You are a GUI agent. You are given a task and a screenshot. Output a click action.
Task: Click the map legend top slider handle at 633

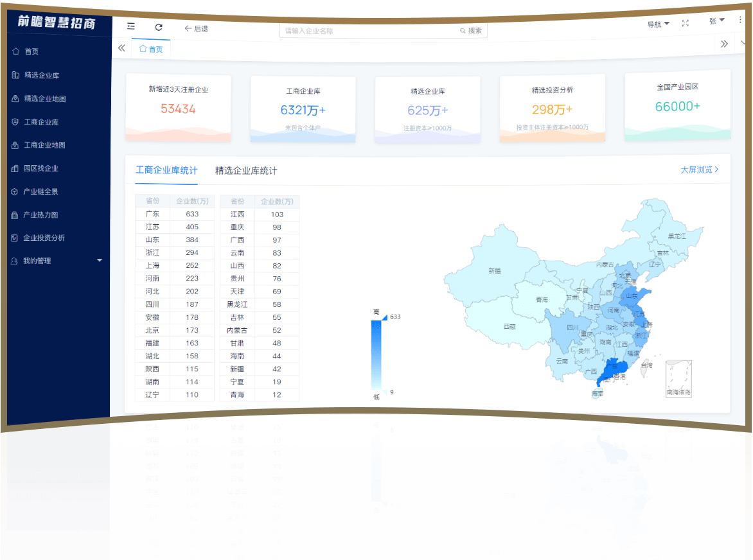[384, 317]
